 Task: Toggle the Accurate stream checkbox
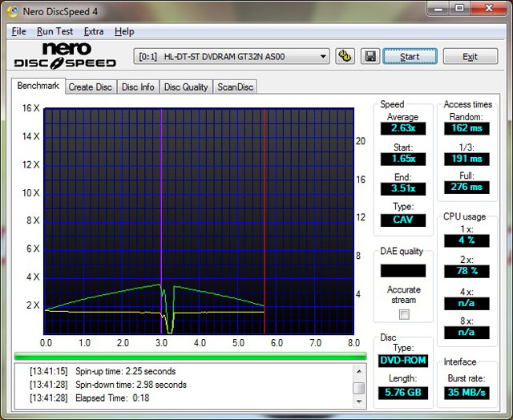coord(404,314)
